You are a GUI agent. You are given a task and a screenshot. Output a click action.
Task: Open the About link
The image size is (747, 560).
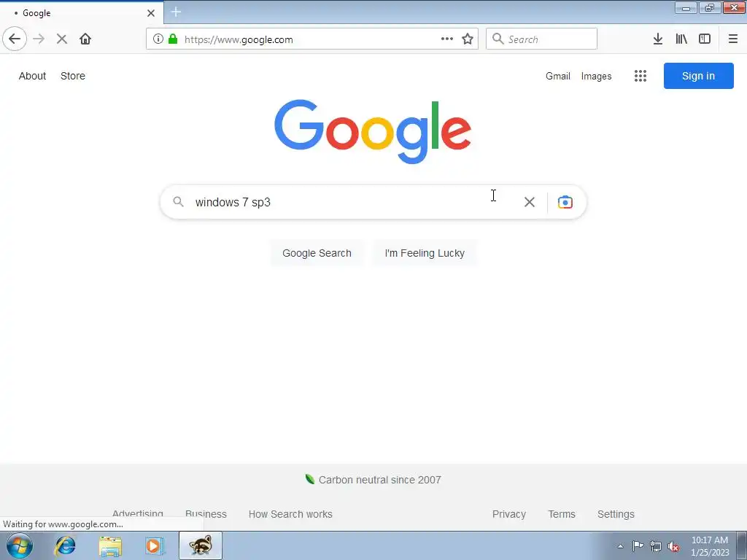point(32,76)
